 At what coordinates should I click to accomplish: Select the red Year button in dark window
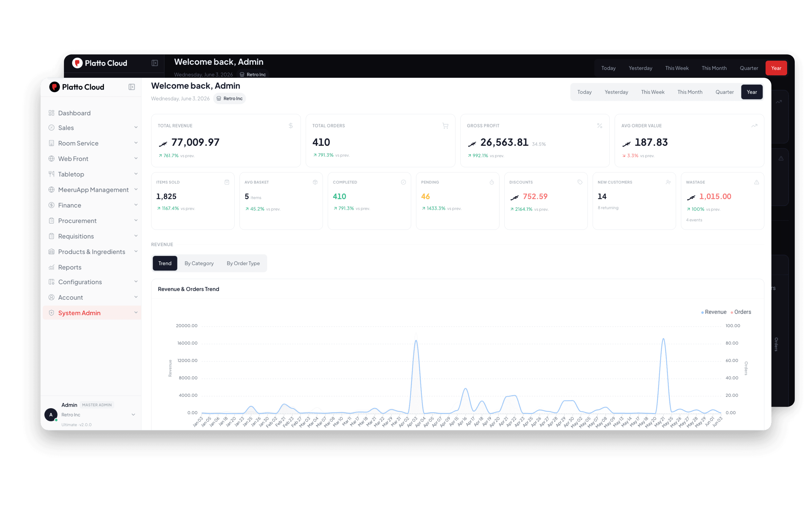776,68
